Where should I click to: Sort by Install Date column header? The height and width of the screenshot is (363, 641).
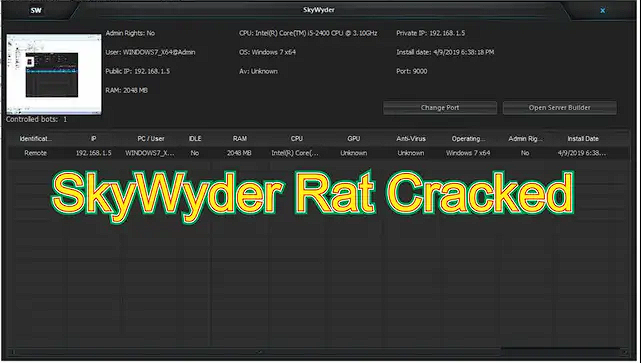click(583, 139)
